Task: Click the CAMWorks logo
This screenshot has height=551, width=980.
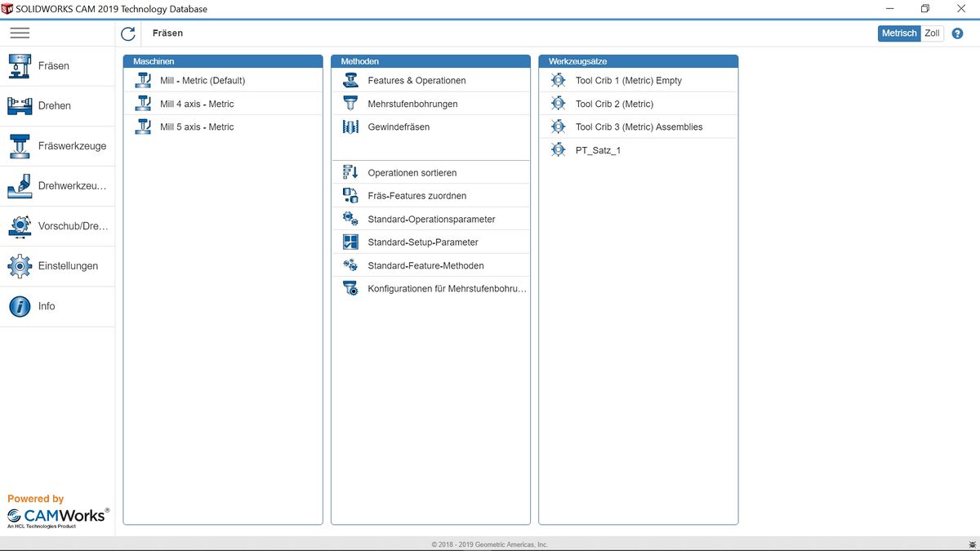Action: (57, 516)
